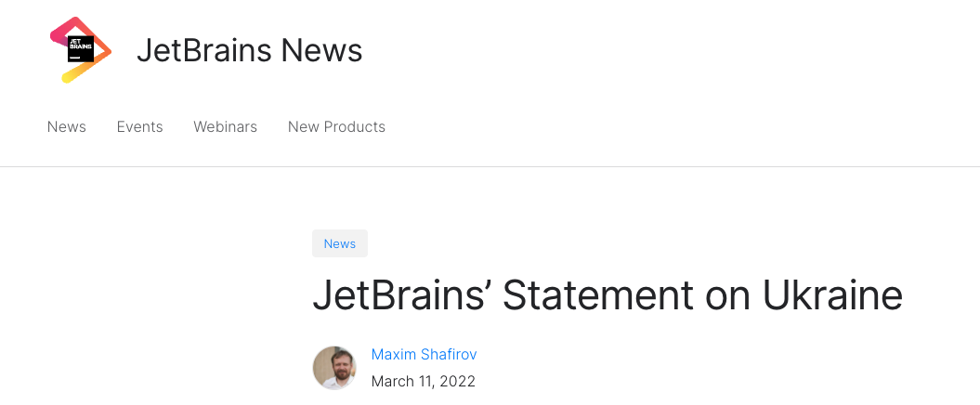Click the blue News category tag
Viewport: 980px width, 405px height.
340,243
